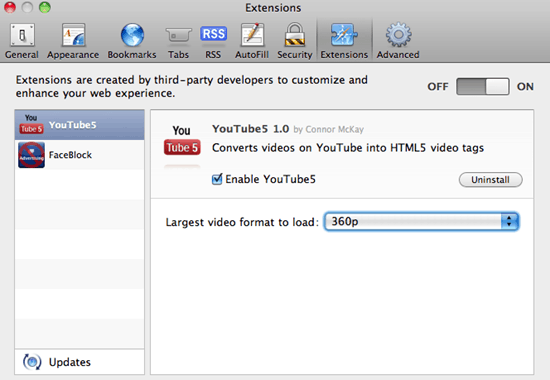Viewport: 550px width, 380px height.
Task: Open the Security padlock pane
Action: tap(295, 41)
